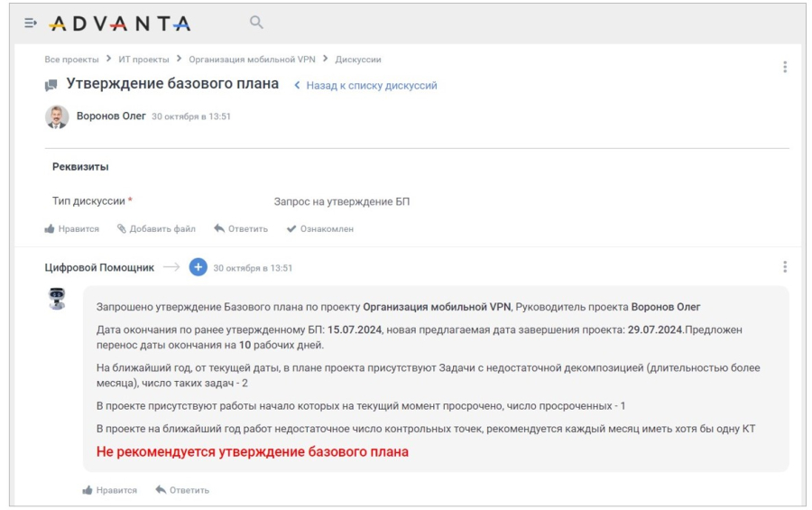Open the Цифровой Помощник comment's three-dot menu

coord(785,267)
